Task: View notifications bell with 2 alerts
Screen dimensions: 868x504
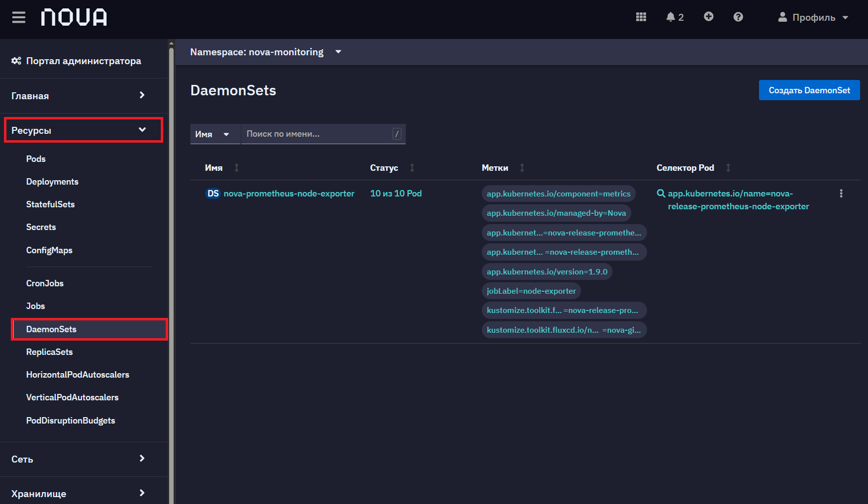Action: click(675, 17)
